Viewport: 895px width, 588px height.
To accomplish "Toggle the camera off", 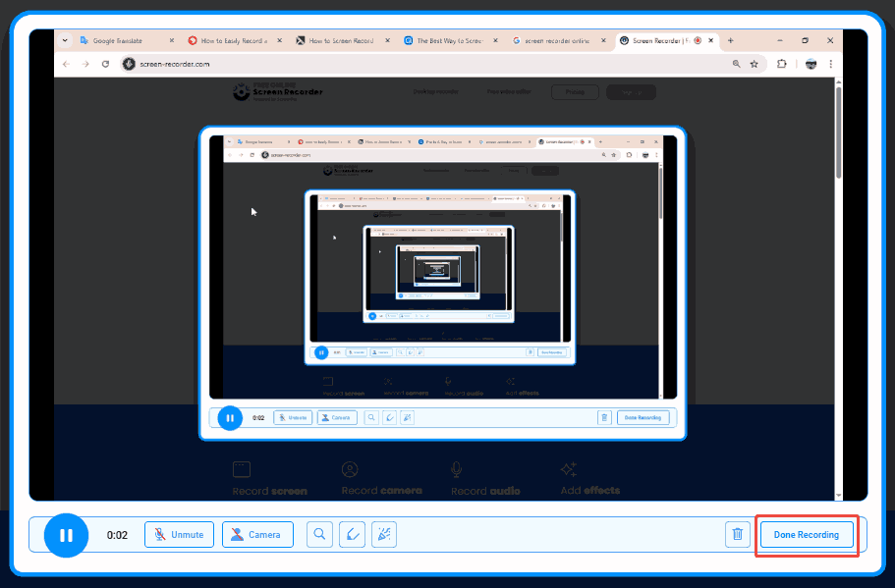I will click(x=257, y=535).
